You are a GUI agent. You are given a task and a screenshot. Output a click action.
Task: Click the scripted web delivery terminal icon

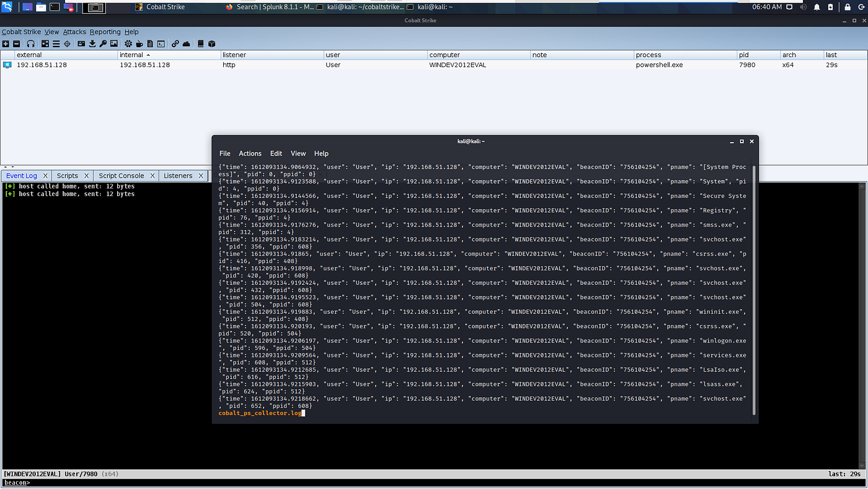(161, 44)
